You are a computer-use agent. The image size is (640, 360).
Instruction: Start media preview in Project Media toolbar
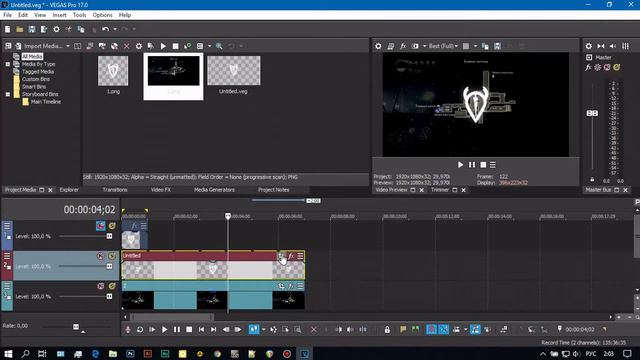[163, 46]
